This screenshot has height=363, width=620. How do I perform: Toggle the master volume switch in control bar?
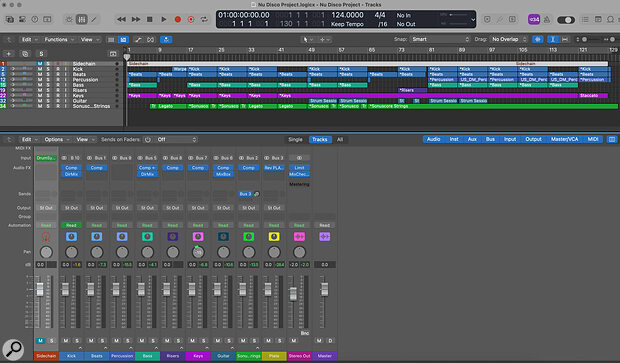point(566,20)
